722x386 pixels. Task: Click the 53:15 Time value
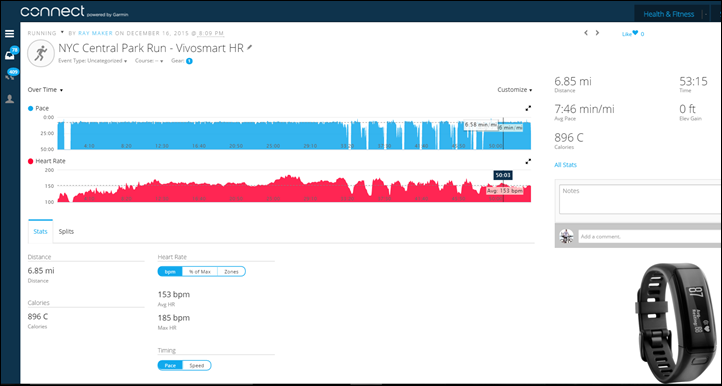tap(693, 82)
